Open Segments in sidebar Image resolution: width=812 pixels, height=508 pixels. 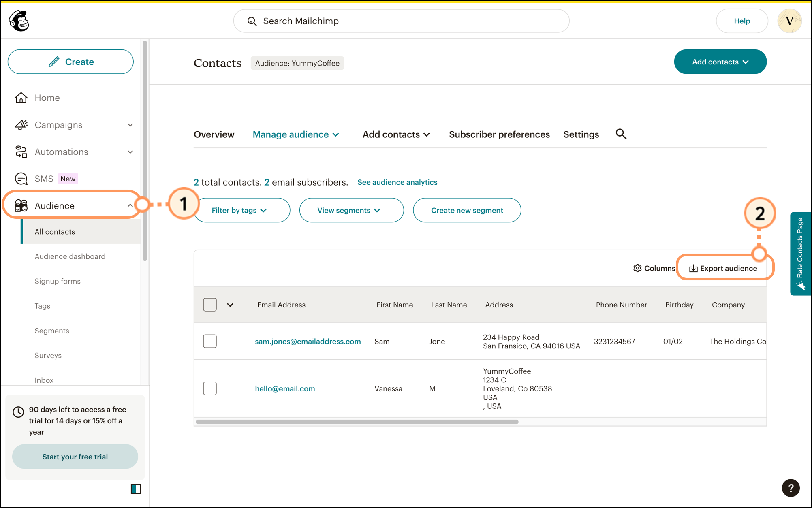point(52,331)
